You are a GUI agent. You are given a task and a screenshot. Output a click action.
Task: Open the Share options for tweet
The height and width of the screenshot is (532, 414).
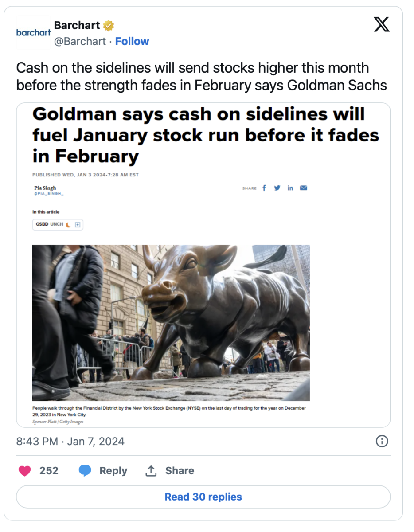170,471
